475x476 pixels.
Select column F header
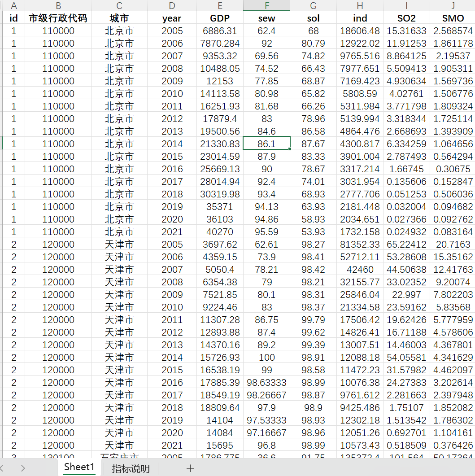coord(267,5)
